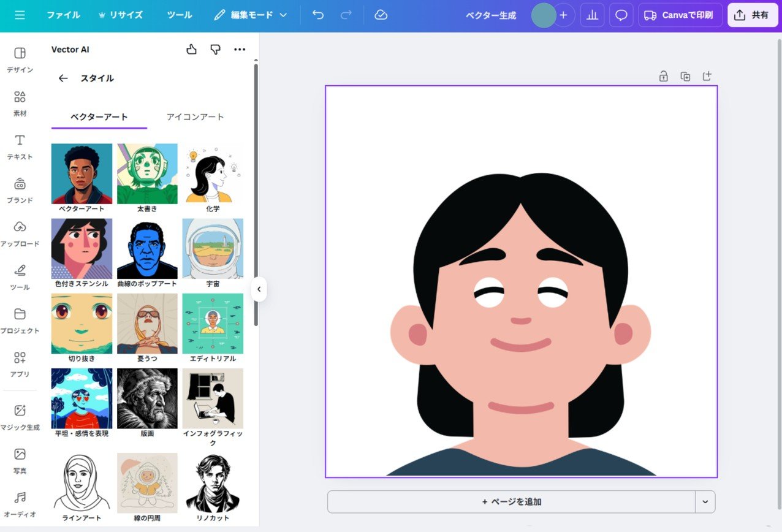Open the テキスト panel
The height and width of the screenshot is (532, 782).
[x=20, y=147]
